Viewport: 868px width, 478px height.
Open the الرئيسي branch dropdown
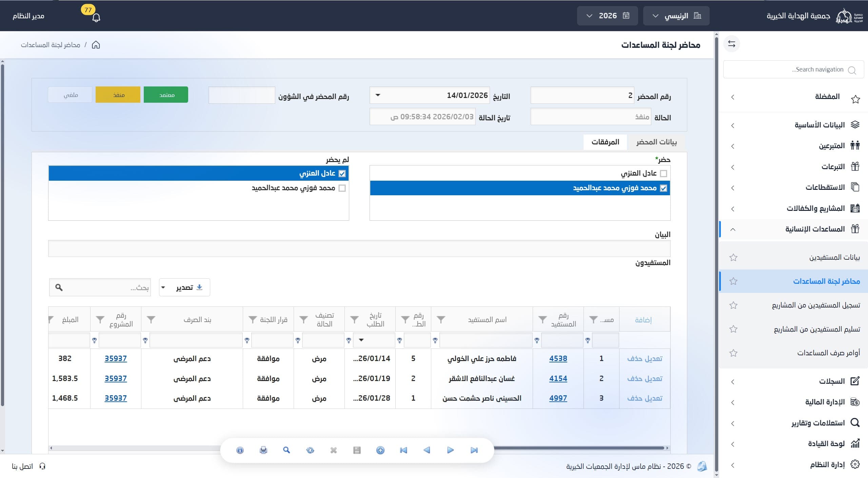676,16
